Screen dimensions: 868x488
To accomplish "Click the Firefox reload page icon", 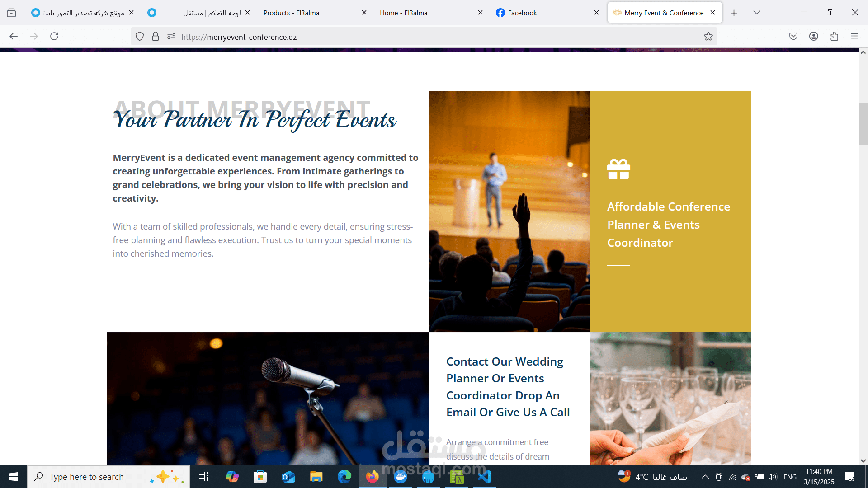I will (54, 36).
